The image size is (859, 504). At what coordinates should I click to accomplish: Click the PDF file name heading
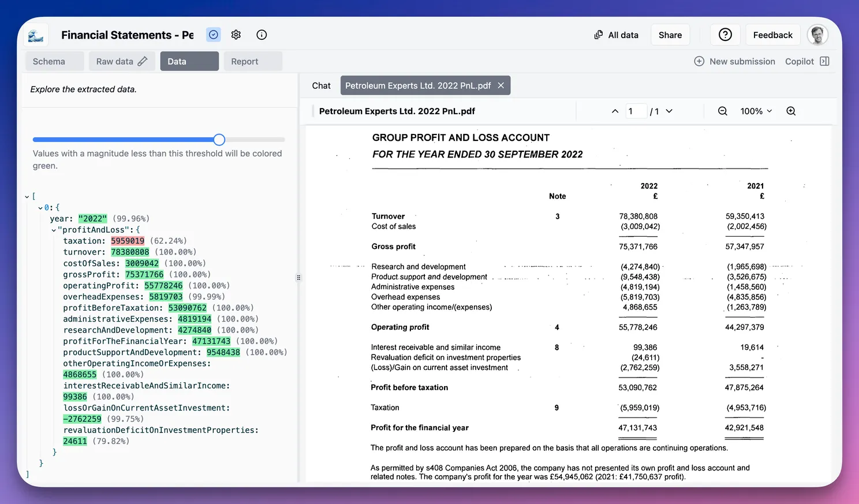tap(397, 111)
